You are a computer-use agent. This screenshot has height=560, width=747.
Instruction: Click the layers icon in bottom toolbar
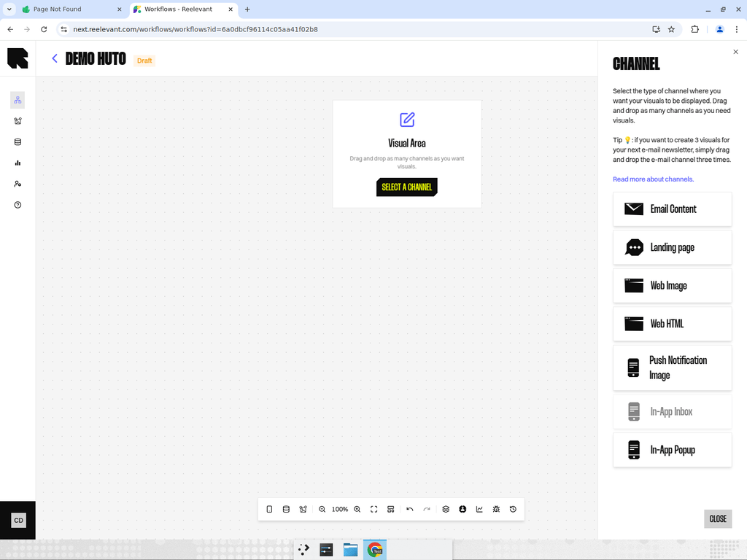tap(446, 509)
